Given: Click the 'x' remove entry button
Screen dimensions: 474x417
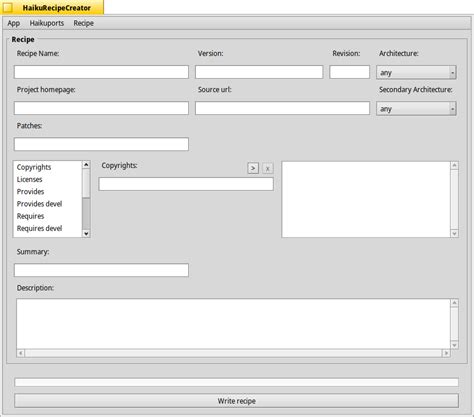Looking at the screenshot, I should coord(268,168).
